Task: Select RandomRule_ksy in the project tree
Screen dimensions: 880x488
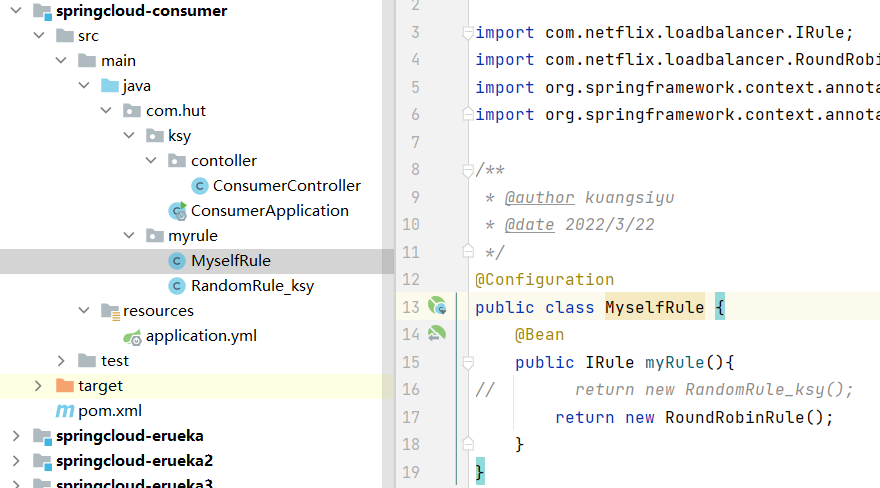Action: [x=253, y=286]
